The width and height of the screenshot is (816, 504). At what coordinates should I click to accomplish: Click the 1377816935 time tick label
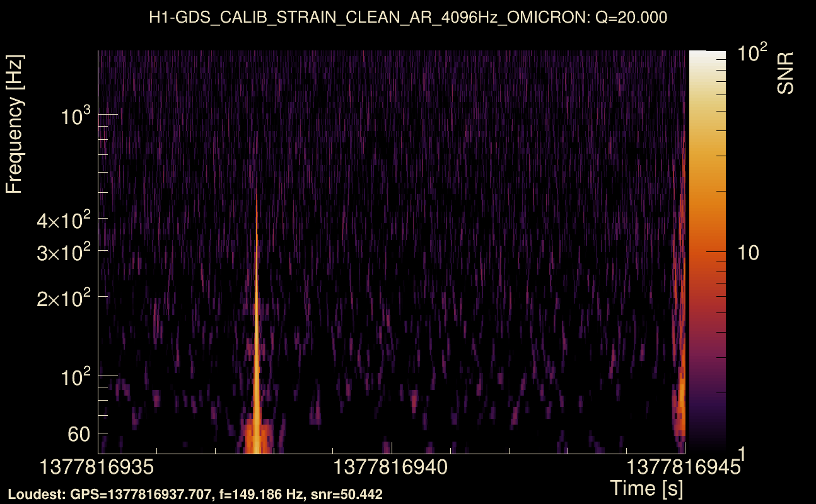[x=95, y=466]
